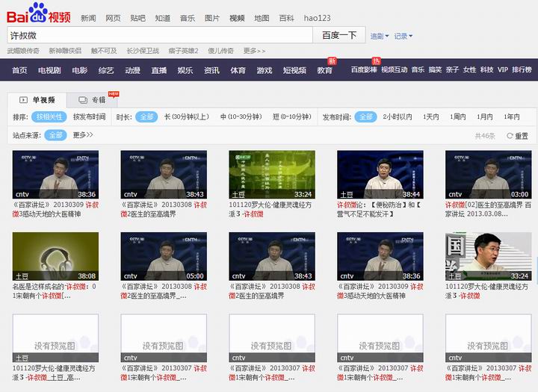Open 百度影棒 menu item
Screen dimensions: 538x392
pos(364,69)
